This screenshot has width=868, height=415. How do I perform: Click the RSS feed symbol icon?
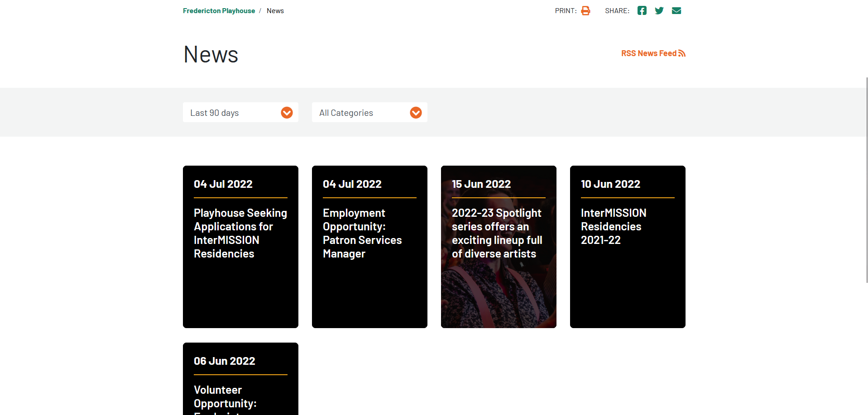[x=682, y=53]
